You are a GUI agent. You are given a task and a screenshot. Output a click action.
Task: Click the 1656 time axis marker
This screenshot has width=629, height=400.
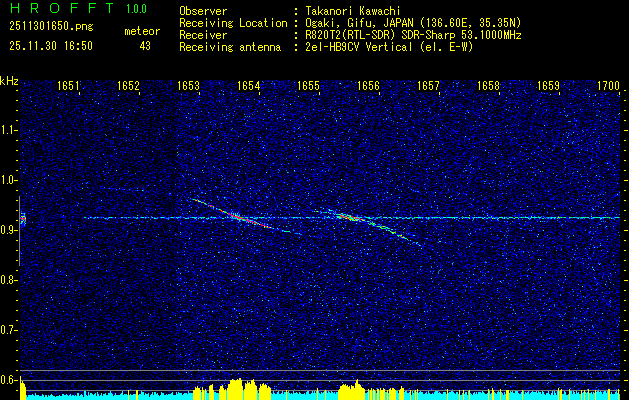368,86
